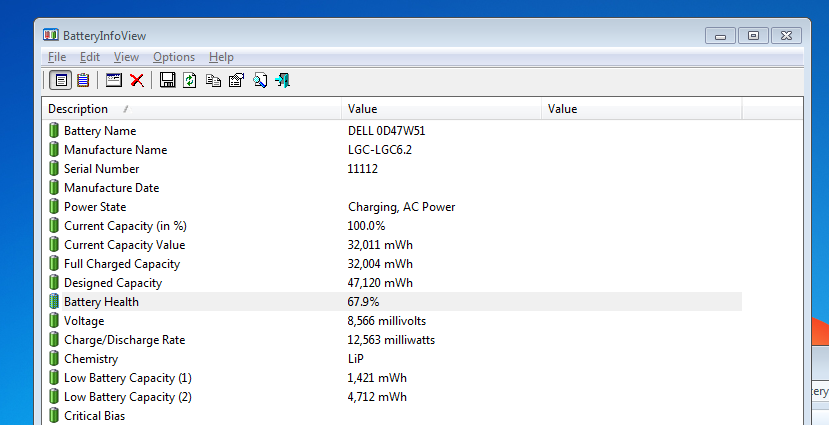Refresh battery data with green arrows icon

click(190, 80)
